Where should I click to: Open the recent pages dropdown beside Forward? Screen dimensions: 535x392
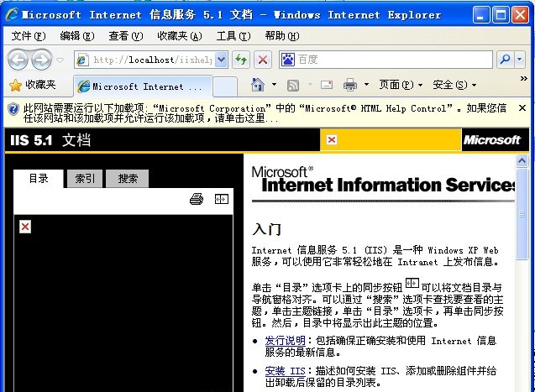pos(60,60)
